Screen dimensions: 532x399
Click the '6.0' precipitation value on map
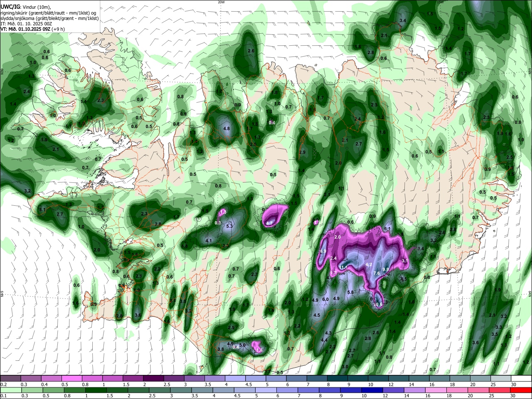tap(325, 299)
